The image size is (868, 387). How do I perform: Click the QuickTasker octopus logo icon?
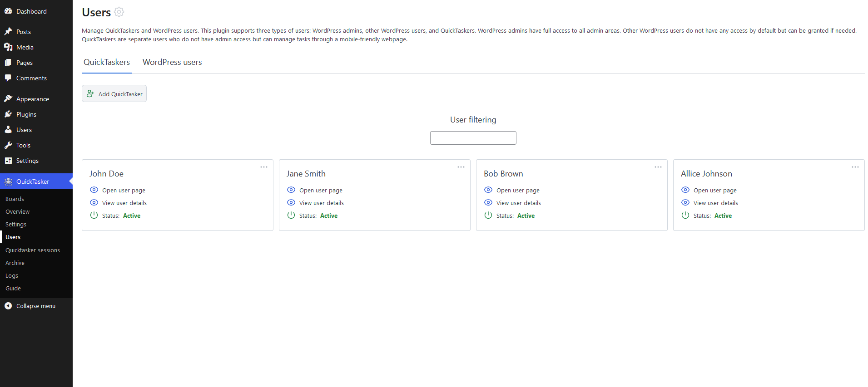coord(8,181)
